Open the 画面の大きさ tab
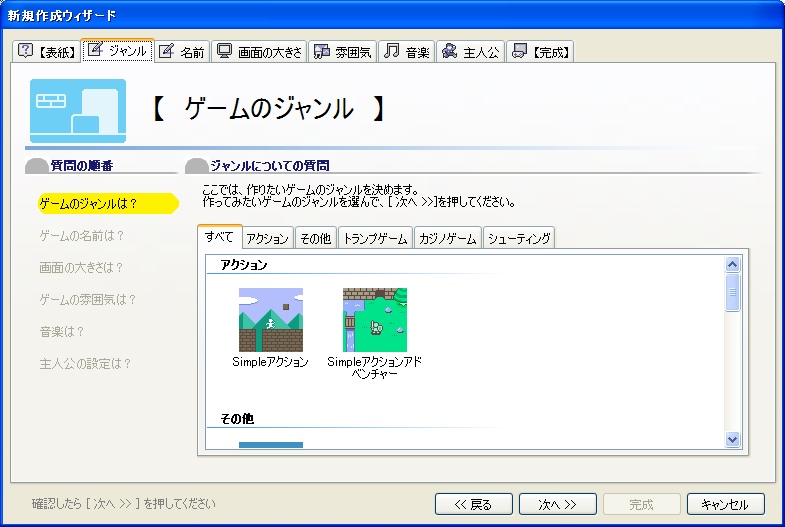The width and height of the screenshot is (785, 527). [260, 52]
